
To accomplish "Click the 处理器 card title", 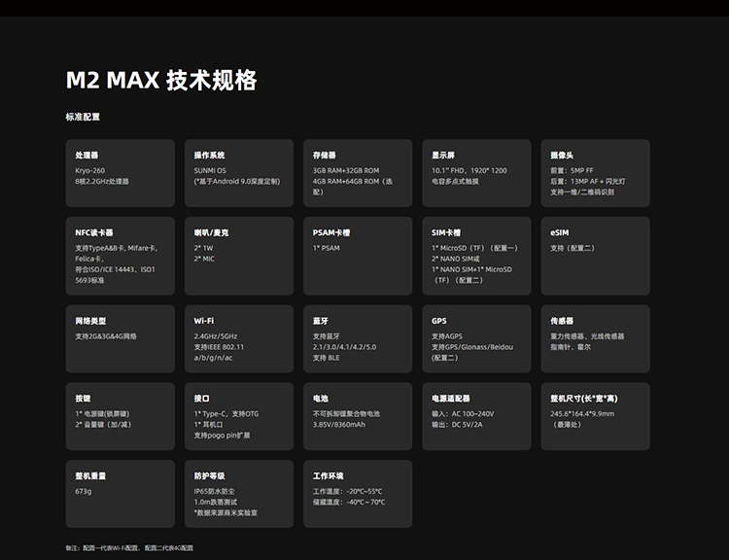I will point(87,155).
